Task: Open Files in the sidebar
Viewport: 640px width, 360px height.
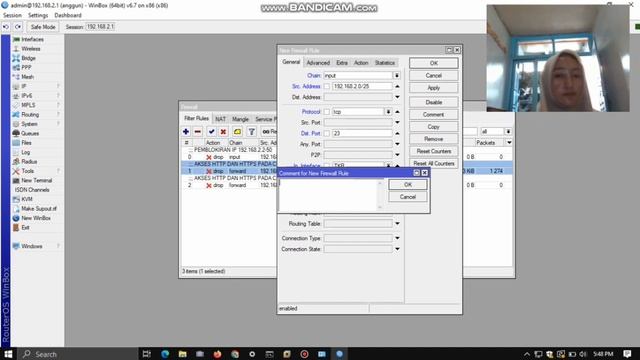Action: pyautogui.click(x=26, y=143)
